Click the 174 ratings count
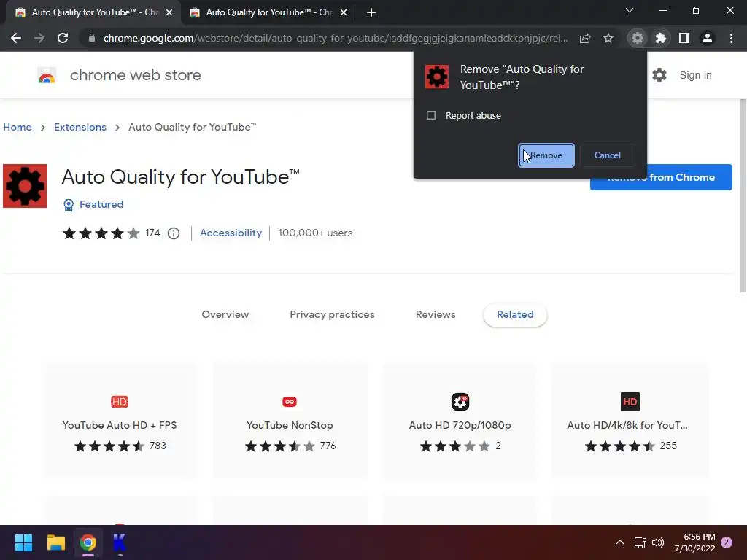This screenshot has height=560, width=747. click(152, 233)
